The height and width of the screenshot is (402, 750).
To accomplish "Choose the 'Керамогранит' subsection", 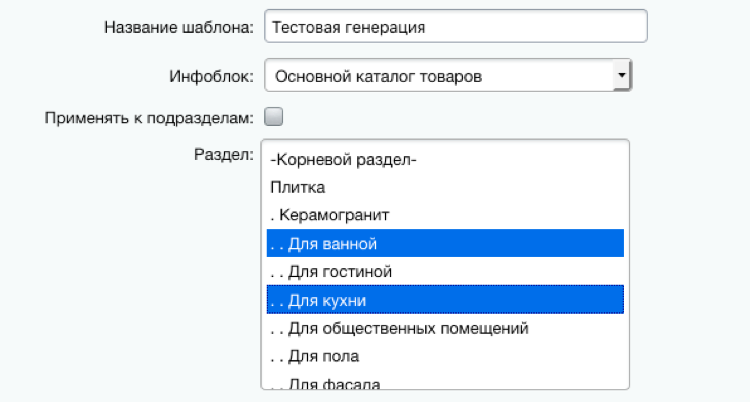I will click(x=330, y=214).
